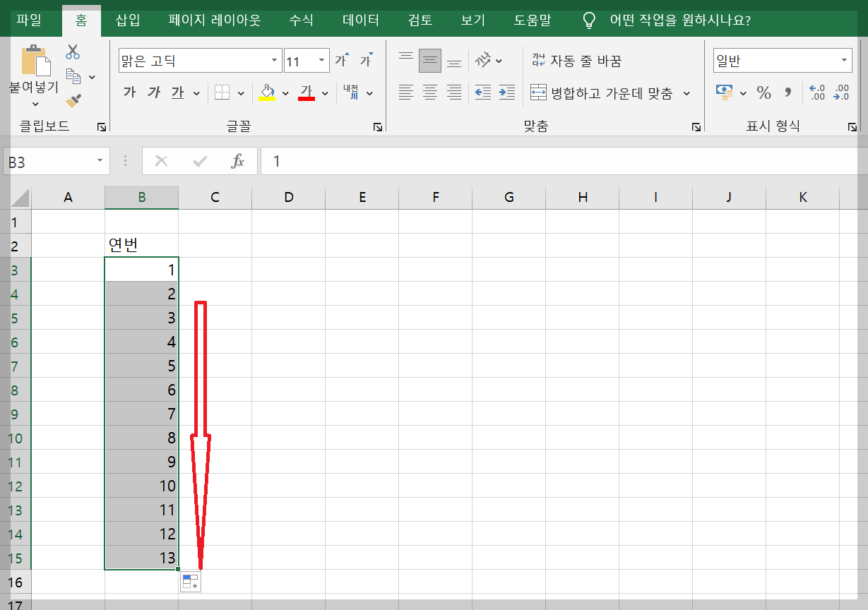The height and width of the screenshot is (610, 868).
Task: Apply Percent style from the number group
Action: point(764,92)
